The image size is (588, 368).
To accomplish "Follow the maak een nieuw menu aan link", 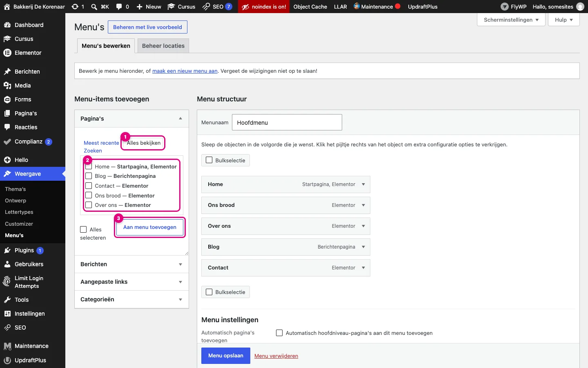I will point(185,71).
